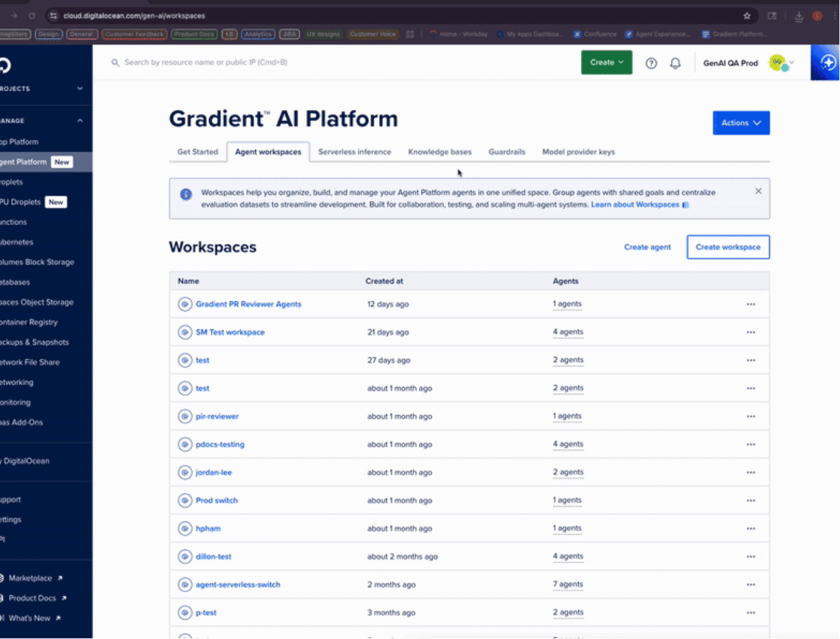Open the Gradient PR Reviewer Agents workspace

[248, 305]
